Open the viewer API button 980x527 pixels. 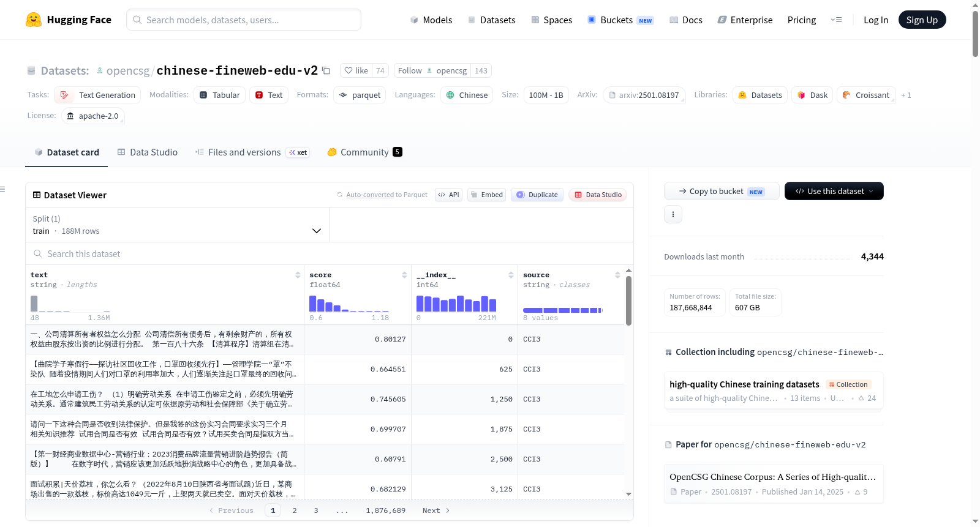click(448, 195)
